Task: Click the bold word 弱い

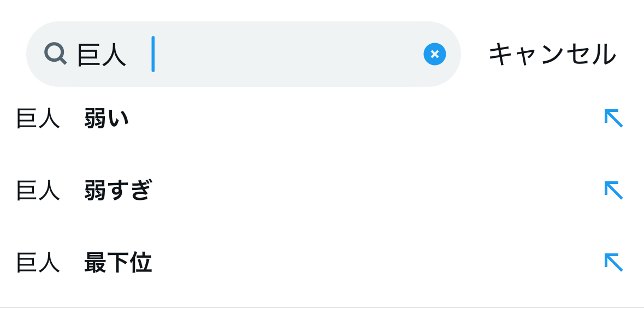Action: [x=107, y=118]
